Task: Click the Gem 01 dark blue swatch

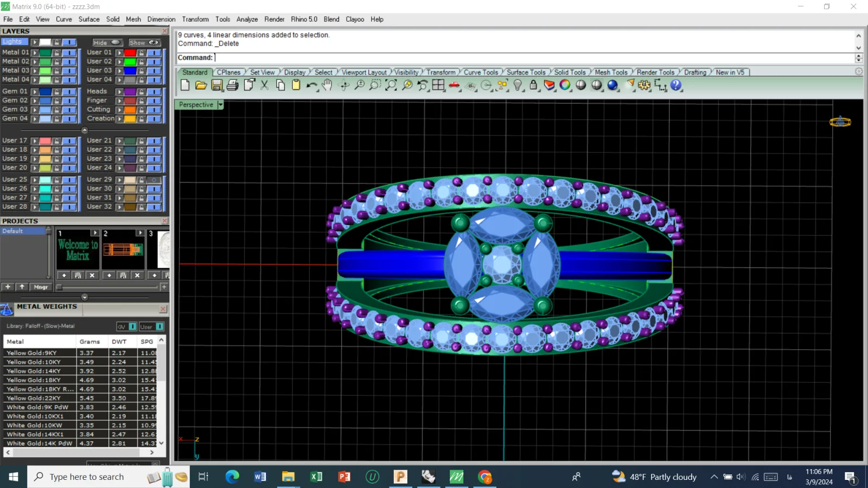Action: coord(45,92)
